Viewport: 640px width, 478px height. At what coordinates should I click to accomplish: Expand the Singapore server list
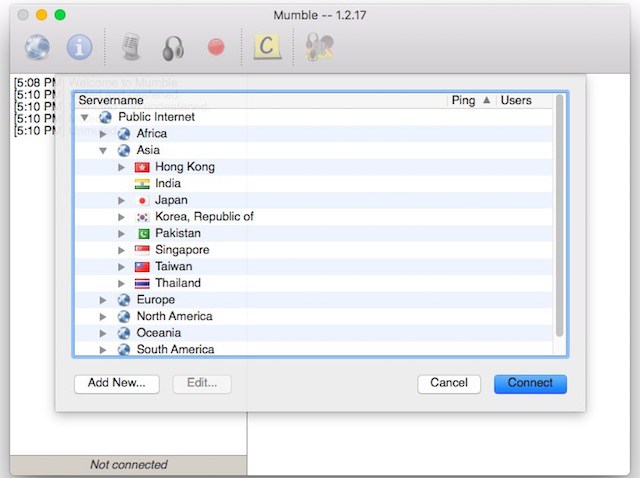click(121, 250)
